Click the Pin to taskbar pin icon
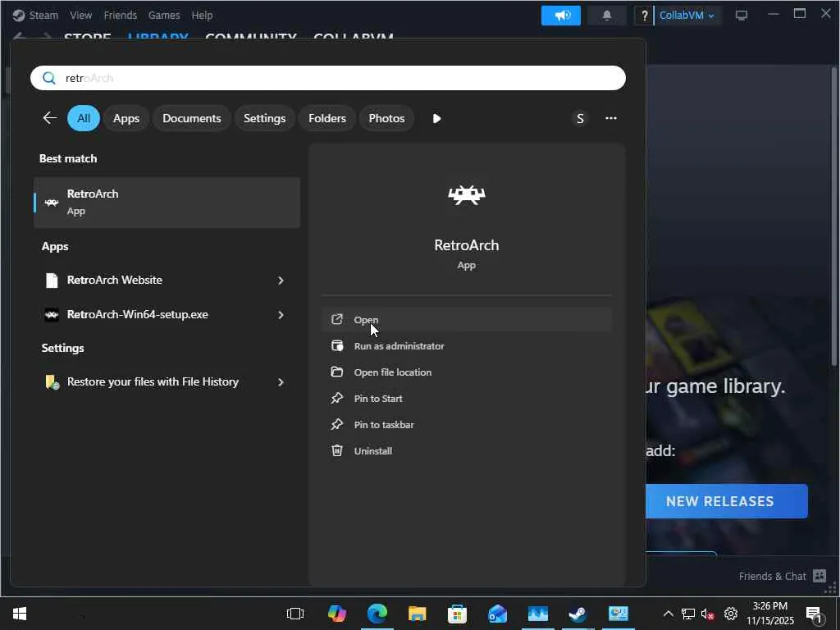 click(337, 424)
